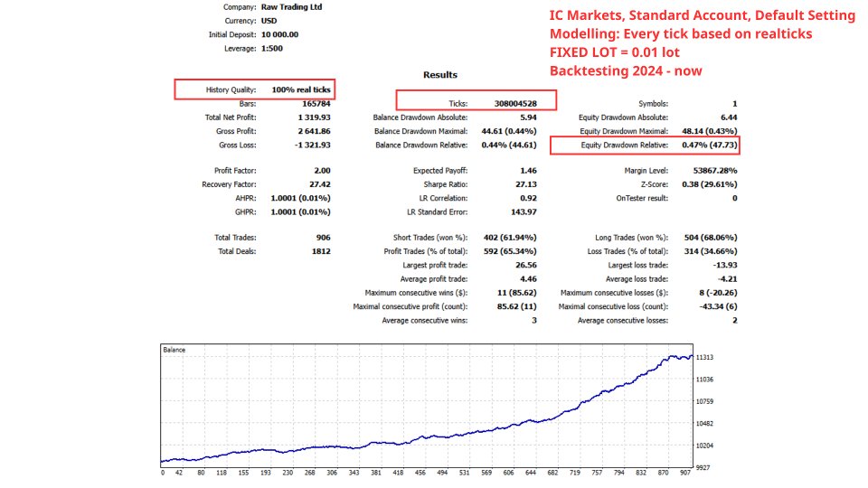Click Average loss trade value -4.21

pyautogui.click(x=727, y=279)
